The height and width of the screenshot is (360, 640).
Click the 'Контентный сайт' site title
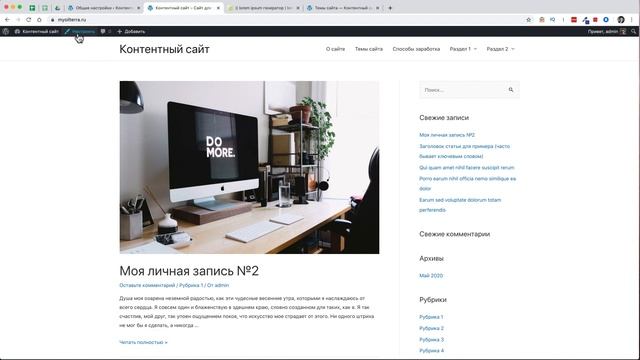coord(164,49)
